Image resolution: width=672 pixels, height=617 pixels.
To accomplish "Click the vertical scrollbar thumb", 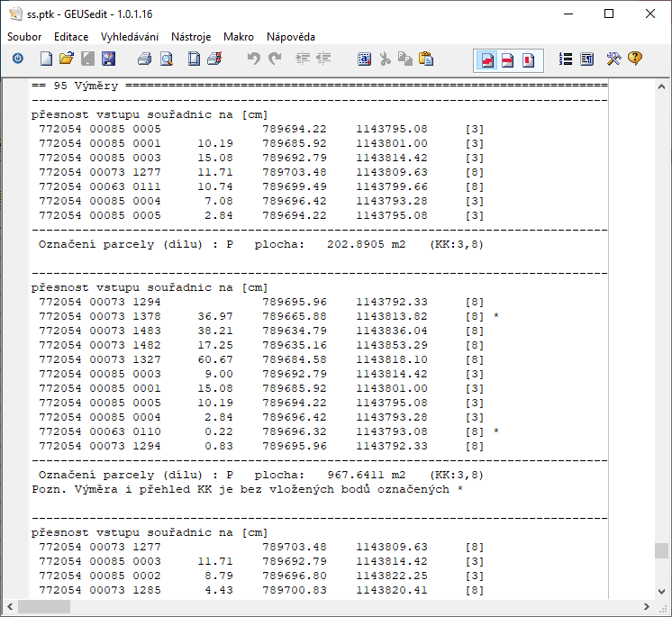I will pos(662,550).
